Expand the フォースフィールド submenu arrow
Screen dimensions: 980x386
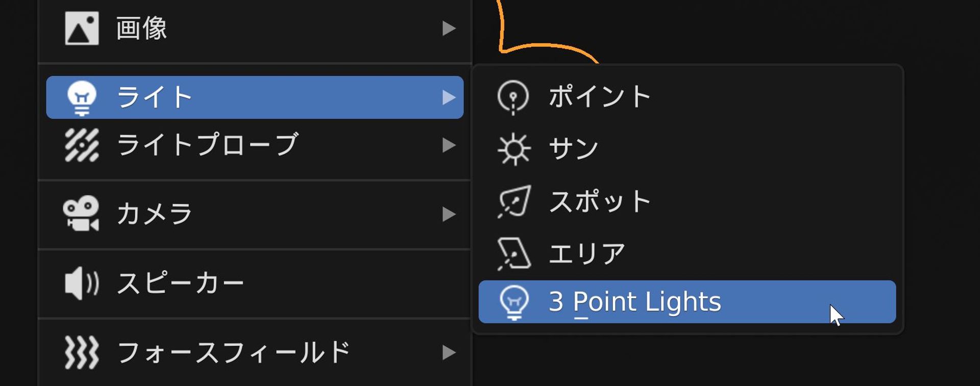pyautogui.click(x=448, y=351)
